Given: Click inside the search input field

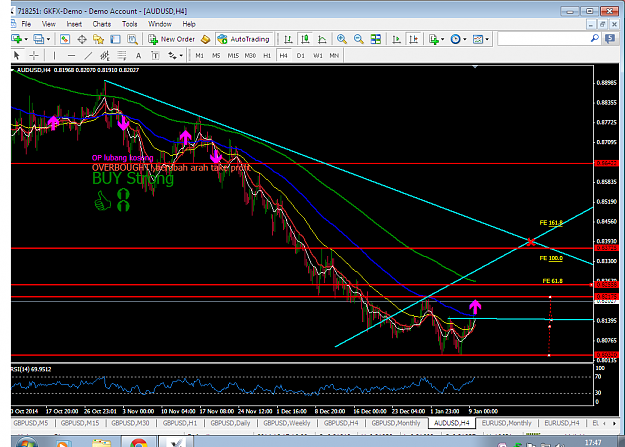Looking at the screenshot, I should [544, 39].
